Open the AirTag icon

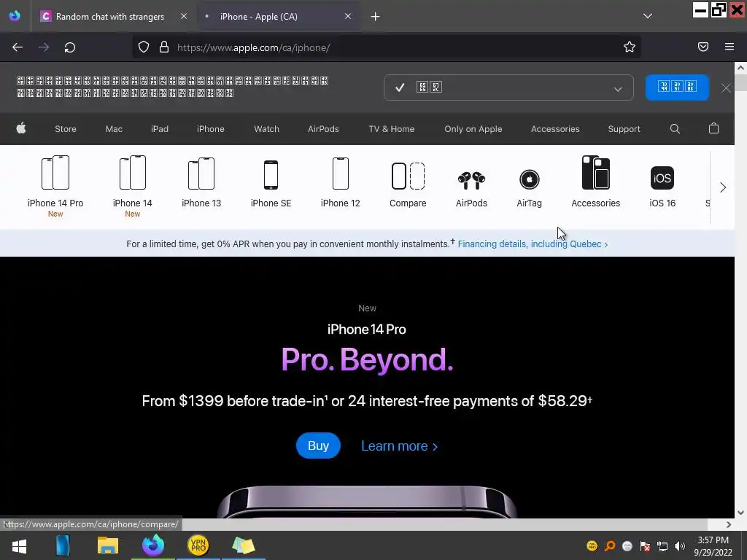(x=529, y=179)
